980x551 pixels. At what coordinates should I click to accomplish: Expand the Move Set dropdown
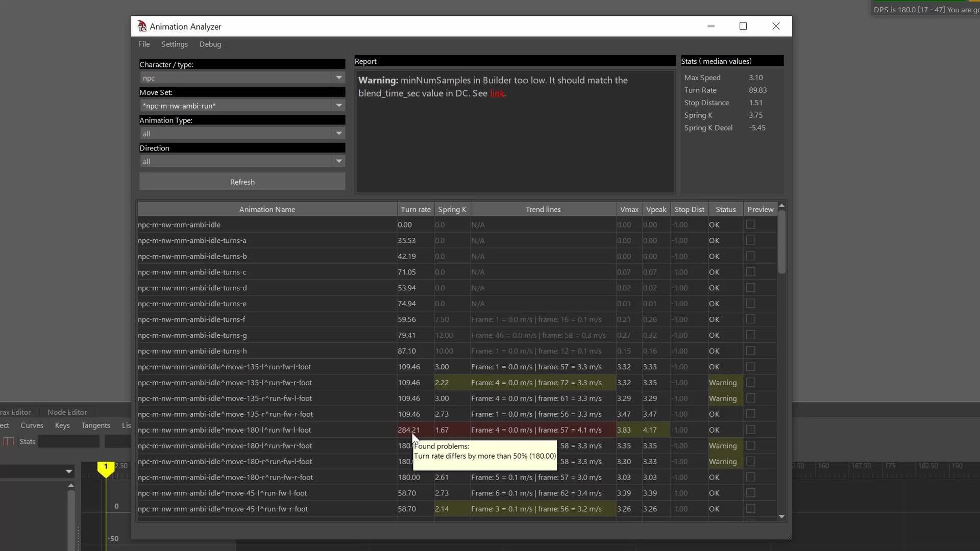[338, 106]
